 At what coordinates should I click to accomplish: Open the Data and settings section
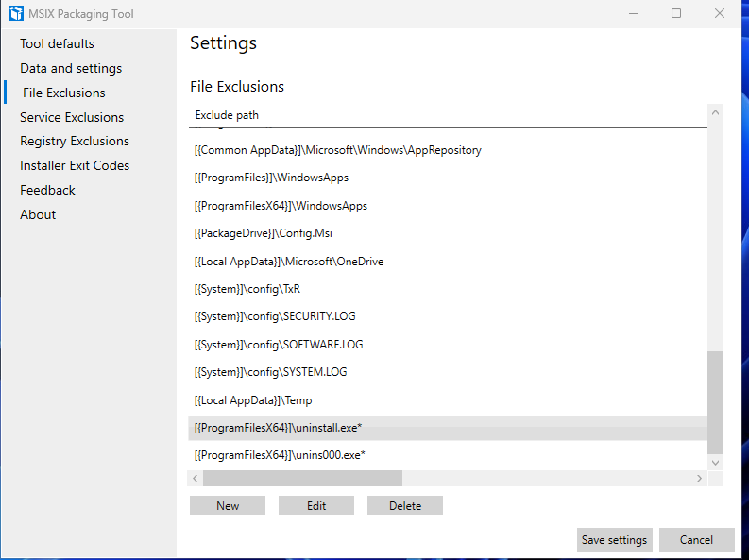tap(71, 68)
